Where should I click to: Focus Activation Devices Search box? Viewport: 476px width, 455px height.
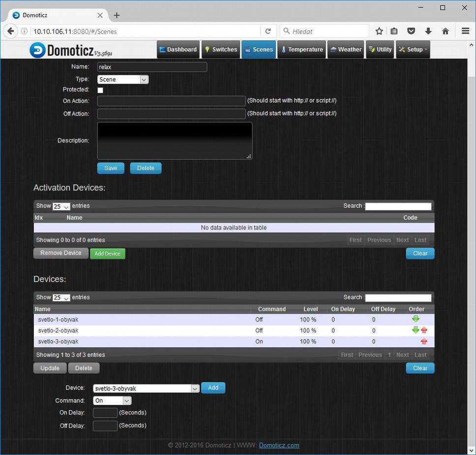[x=398, y=206]
